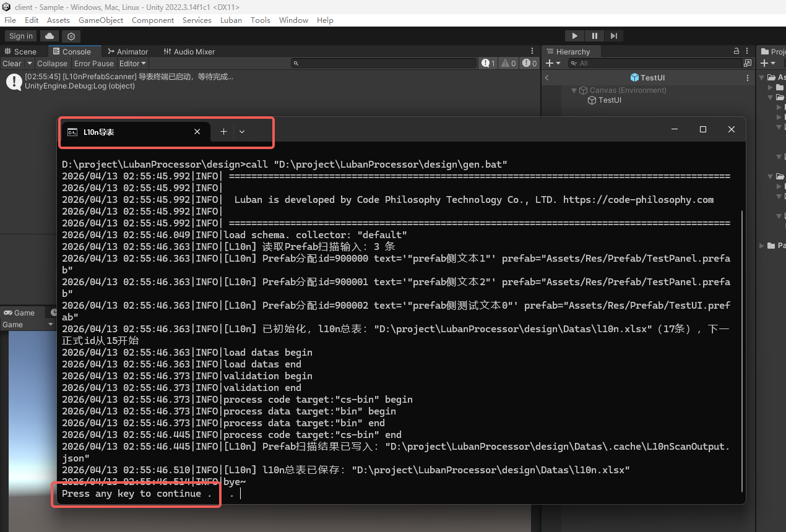Switch to the Scene tab
Viewport: 786px width, 532px height.
point(20,51)
